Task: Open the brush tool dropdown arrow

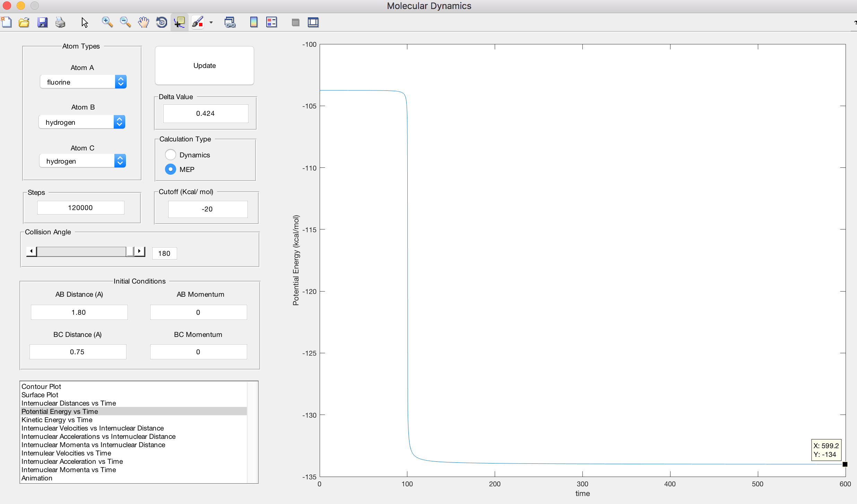Action: pyautogui.click(x=211, y=23)
